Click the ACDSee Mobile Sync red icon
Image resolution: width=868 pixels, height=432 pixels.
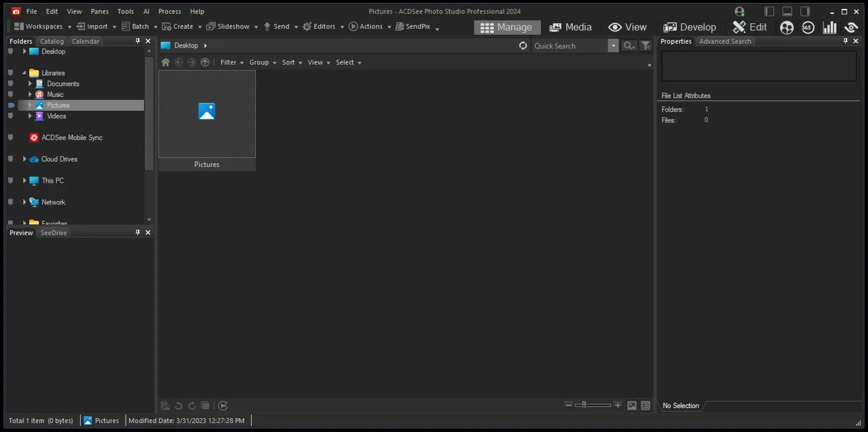click(x=34, y=138)
